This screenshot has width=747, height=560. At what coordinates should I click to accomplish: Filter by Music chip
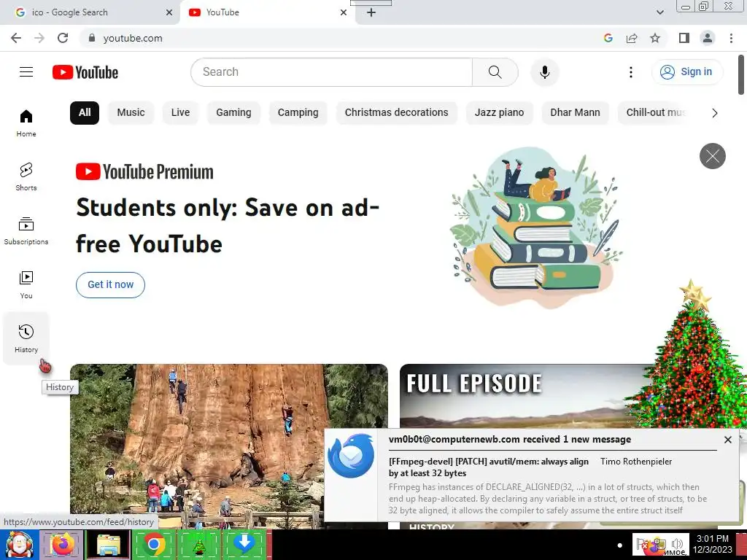(x=131, y=113)
